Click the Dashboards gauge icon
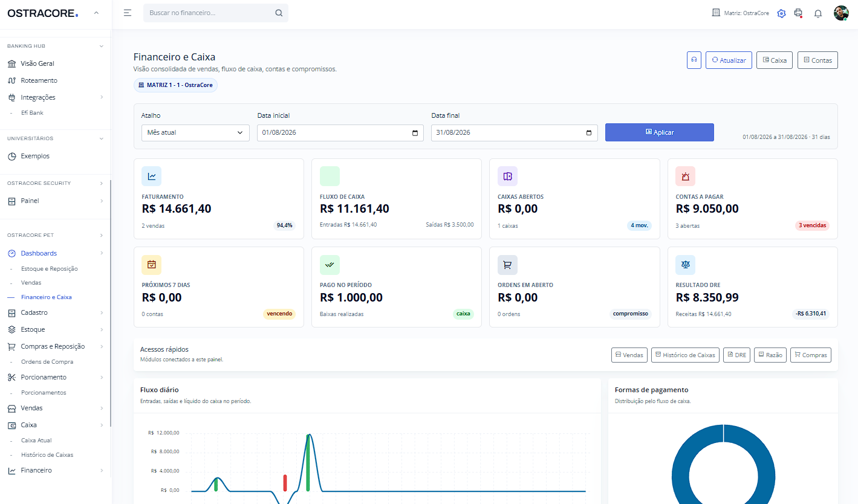This screenshot has height=504, width=858. pos(11,253)
